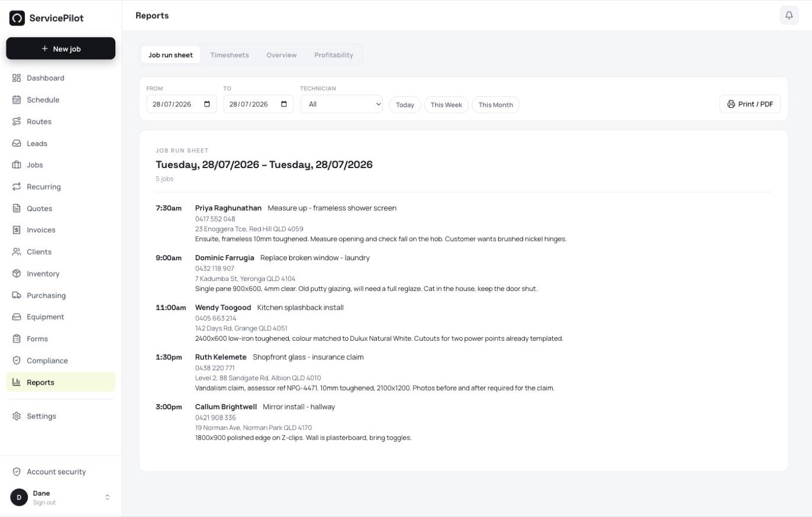Image resolution: width=812 pixels, height=517 pixels.
Task: Select the Purchasing truck icon
Action: coord(16,295)
